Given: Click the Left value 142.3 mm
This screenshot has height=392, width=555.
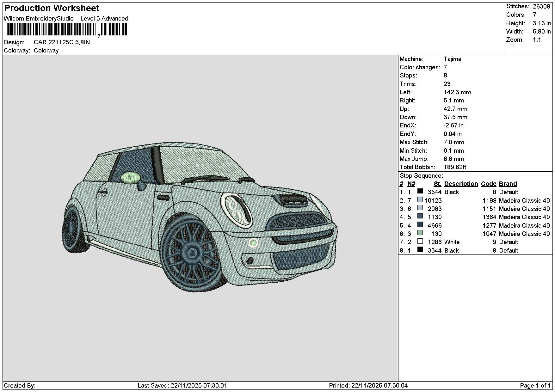Looking at the screenshot, I should pos(457,92).
